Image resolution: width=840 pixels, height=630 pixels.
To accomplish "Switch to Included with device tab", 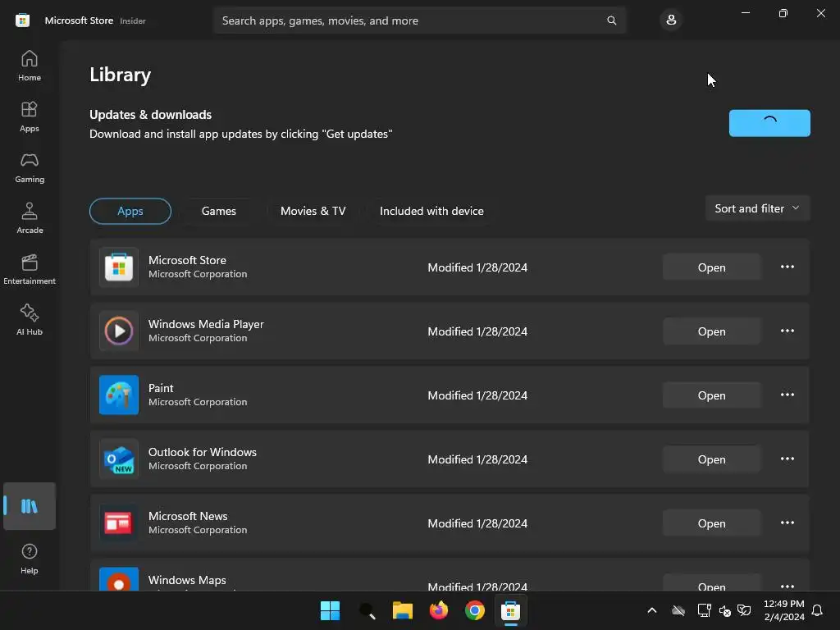I will coord(431,211).
